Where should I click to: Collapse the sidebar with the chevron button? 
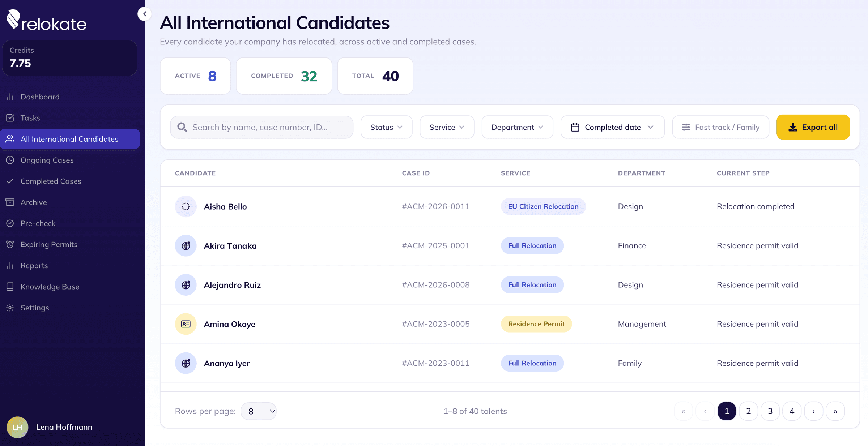tap(145, 14)
